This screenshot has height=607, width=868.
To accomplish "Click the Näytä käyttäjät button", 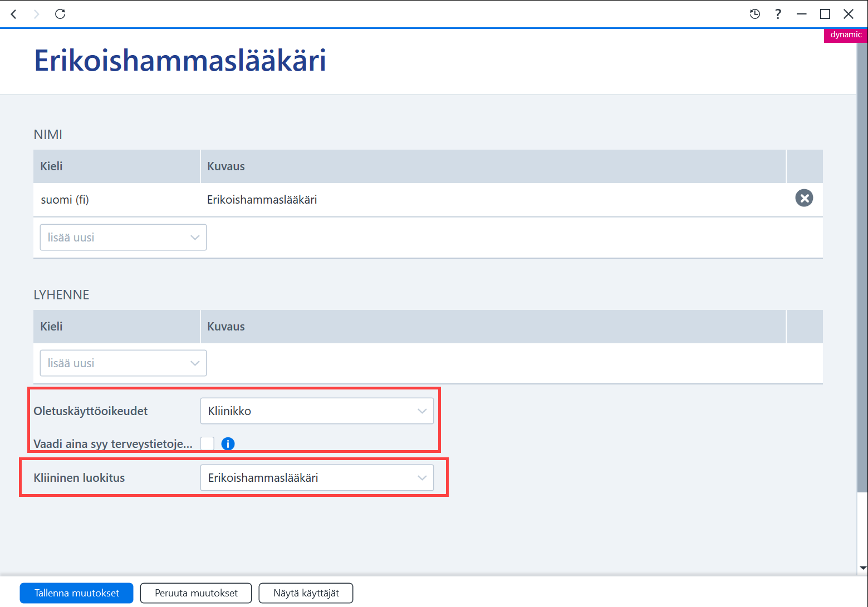I will click(306, 593).
